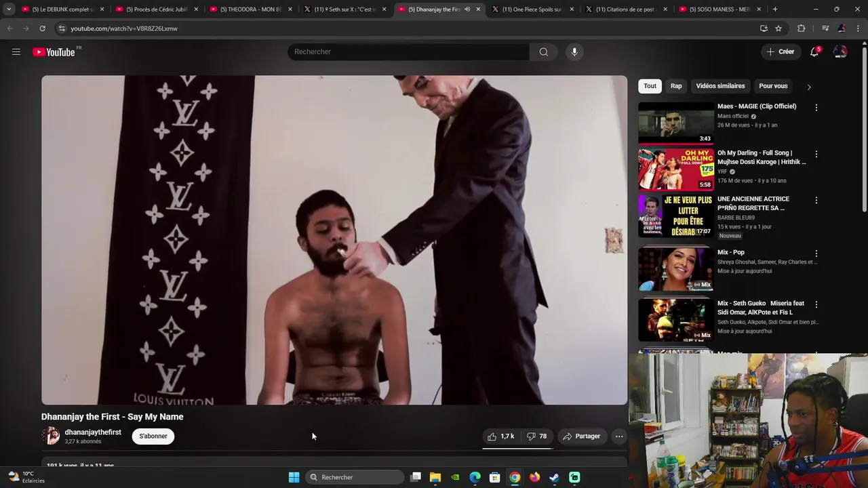Open Chrome profile avatar
Viewport: 868px width, 488px height.
pyautogui.click(x=842, y=28)
